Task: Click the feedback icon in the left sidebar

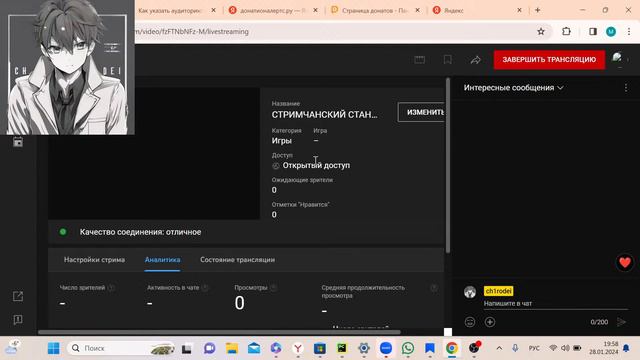Action: pos(18,320)
